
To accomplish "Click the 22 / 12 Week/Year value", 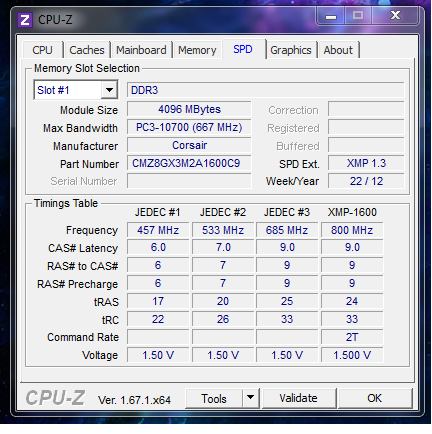I will (366, 181).
